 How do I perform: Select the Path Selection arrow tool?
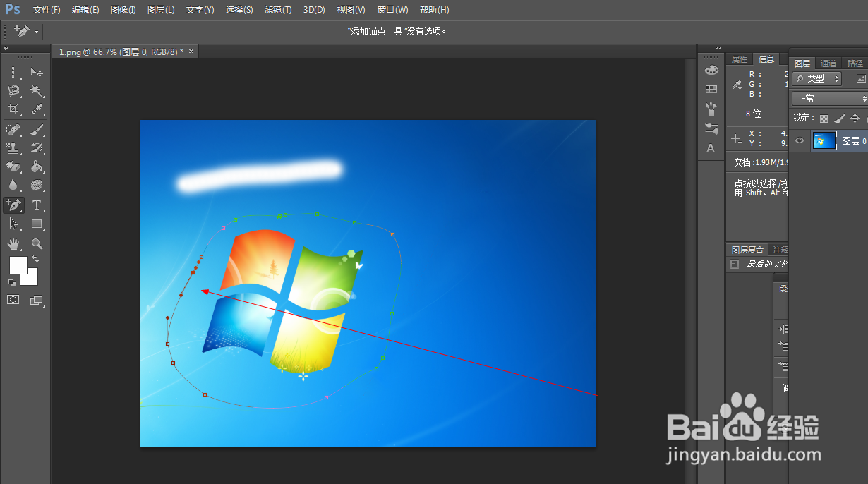pos(13,224)
